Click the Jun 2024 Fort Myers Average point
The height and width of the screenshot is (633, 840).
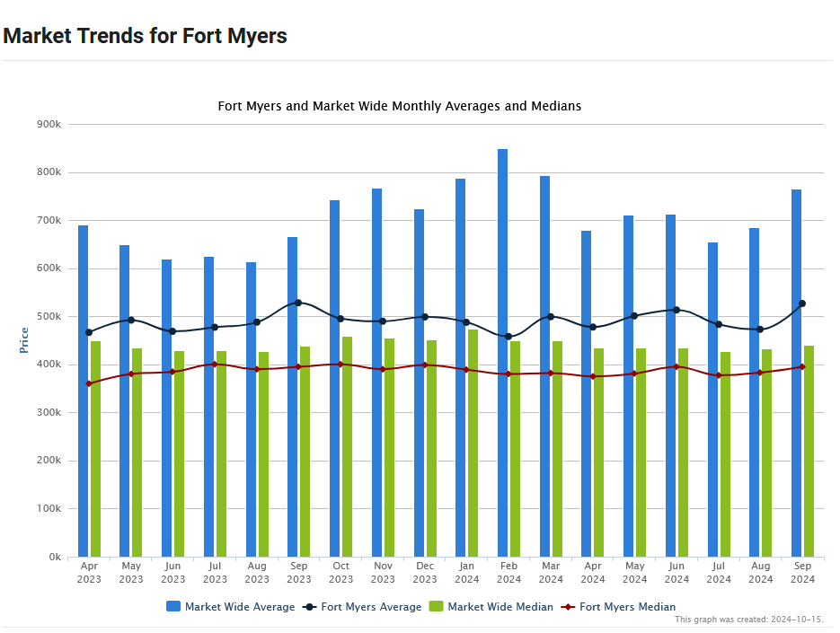[676, 310]
